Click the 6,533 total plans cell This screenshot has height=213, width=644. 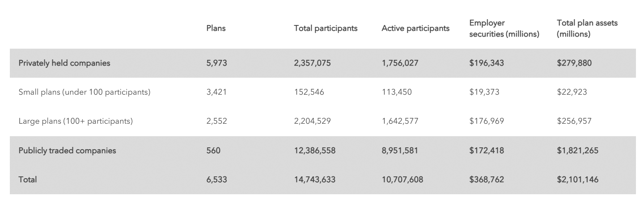tap(216, 180)
